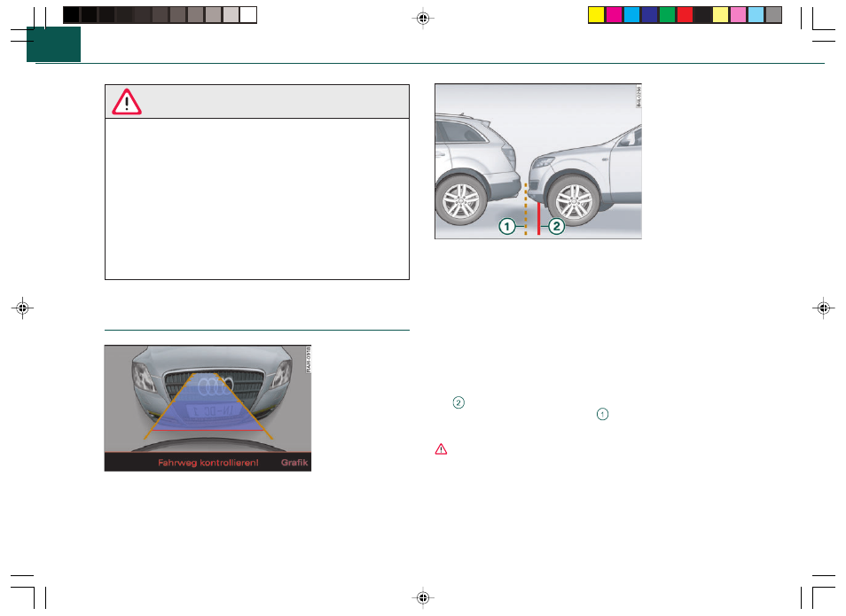Select the gray swatch ending the color bar

[773, 15]
